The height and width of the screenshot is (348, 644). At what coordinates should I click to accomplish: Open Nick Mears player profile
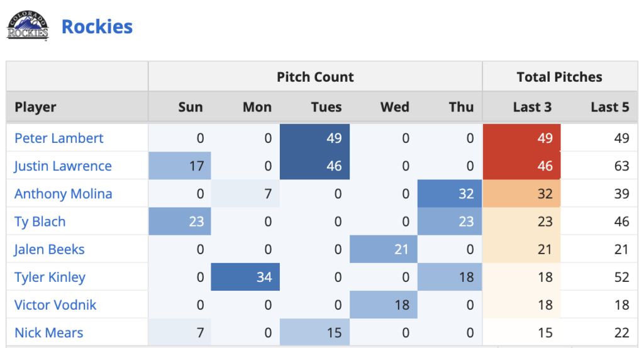pyautogui.click(x=49, y=332)
